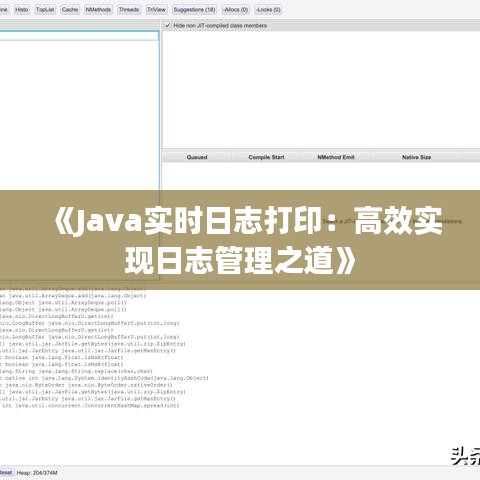
Task: Sort by the NMethod Emit column
Action: [336, 157]
